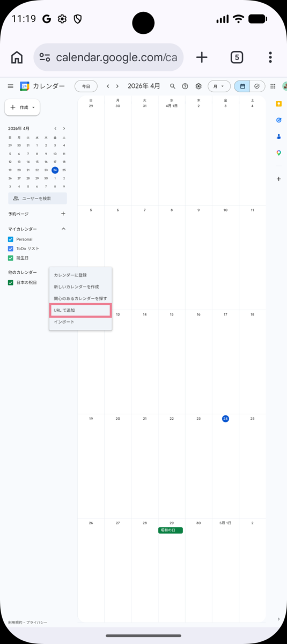Screen dimensions: 287x644
Task: Select day 24 in the mini calendar
Action: (55, 170)
